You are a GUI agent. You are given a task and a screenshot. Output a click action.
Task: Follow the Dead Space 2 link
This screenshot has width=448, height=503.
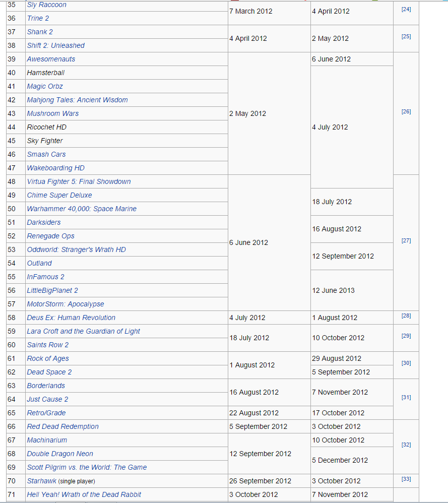[x=49, y=372]
